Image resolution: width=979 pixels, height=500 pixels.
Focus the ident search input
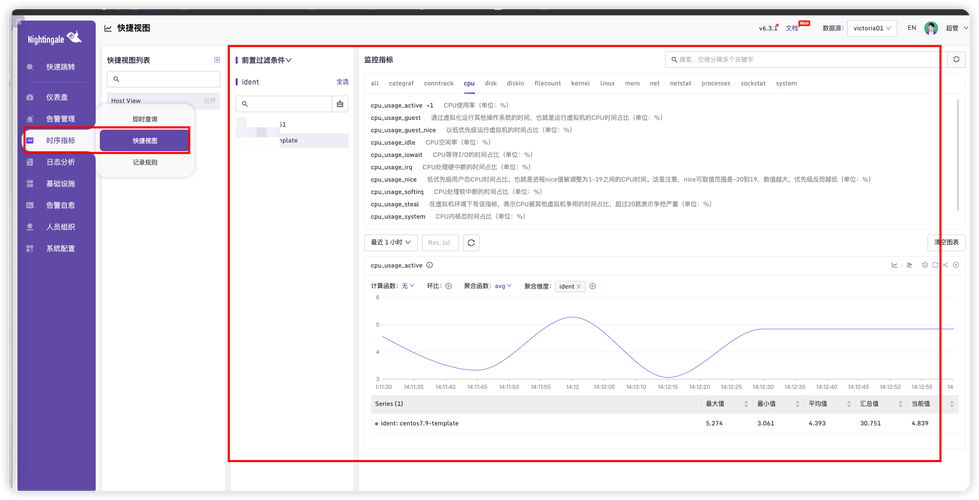(x=284, y=104)
